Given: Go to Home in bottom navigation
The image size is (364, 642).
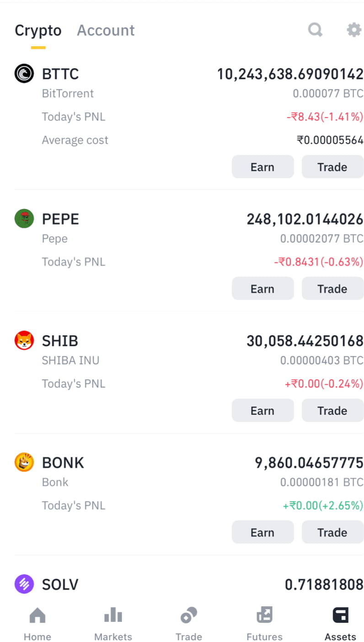Looking at the screenshot, I should point(37,624).
